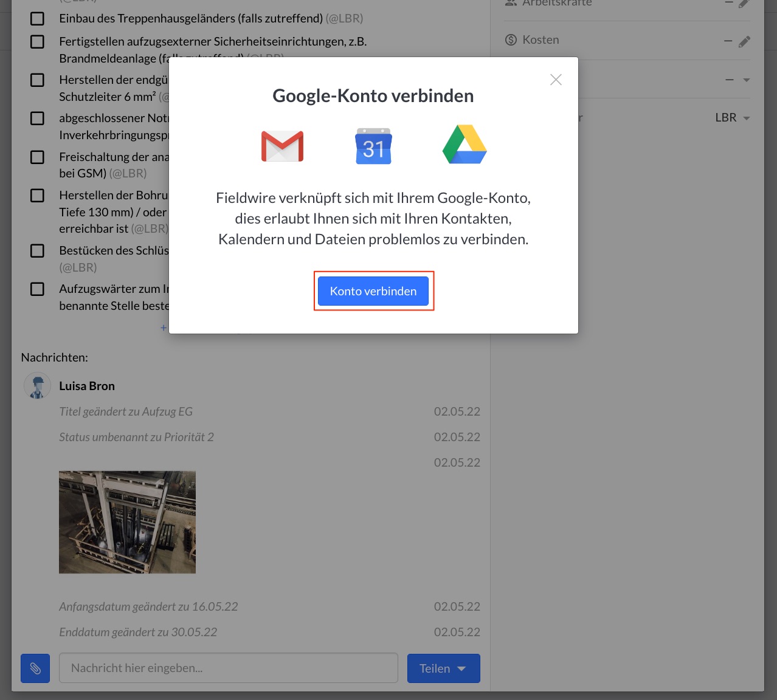Image resolution: width=777 pixels, height=700 pixels.
Task: Open the dropdown arrow below Kosten
Action: [746, 80]
